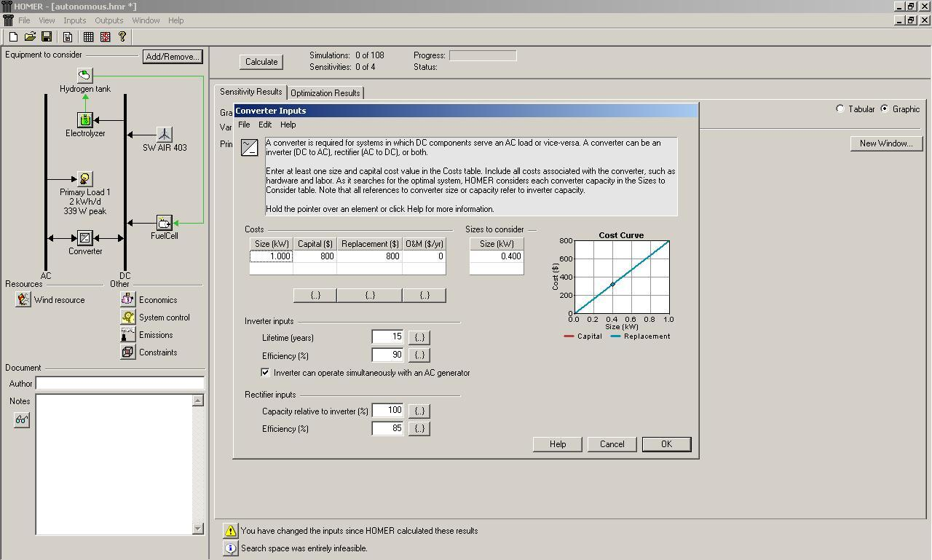
Task: Click the Progress bar next to Calculate
Action: [483, 55]
